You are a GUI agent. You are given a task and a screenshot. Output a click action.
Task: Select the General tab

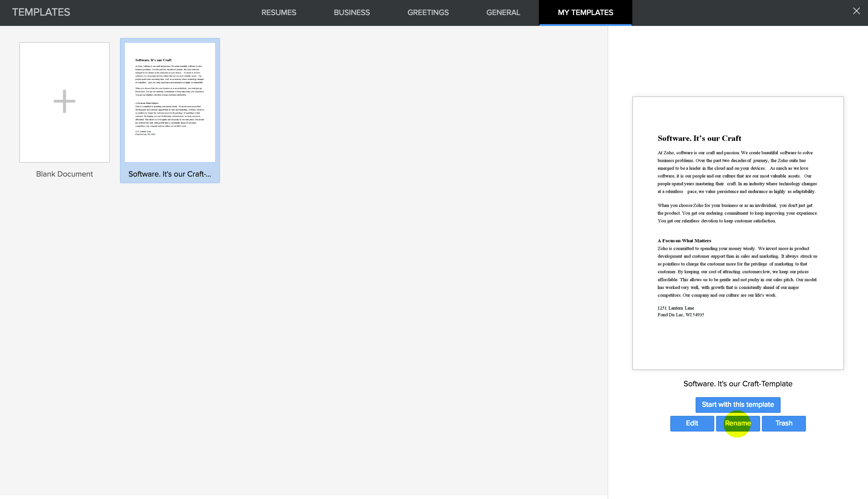(x=503, y=12)
